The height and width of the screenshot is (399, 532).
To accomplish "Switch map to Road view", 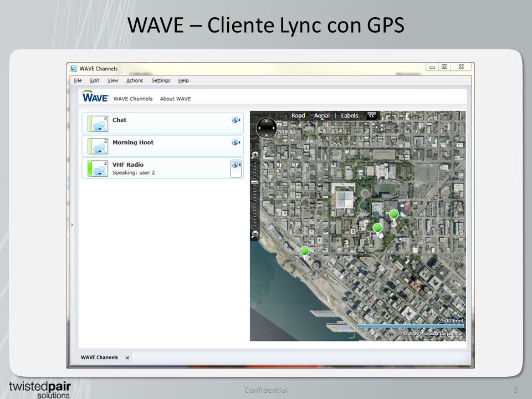I will 298,115.
